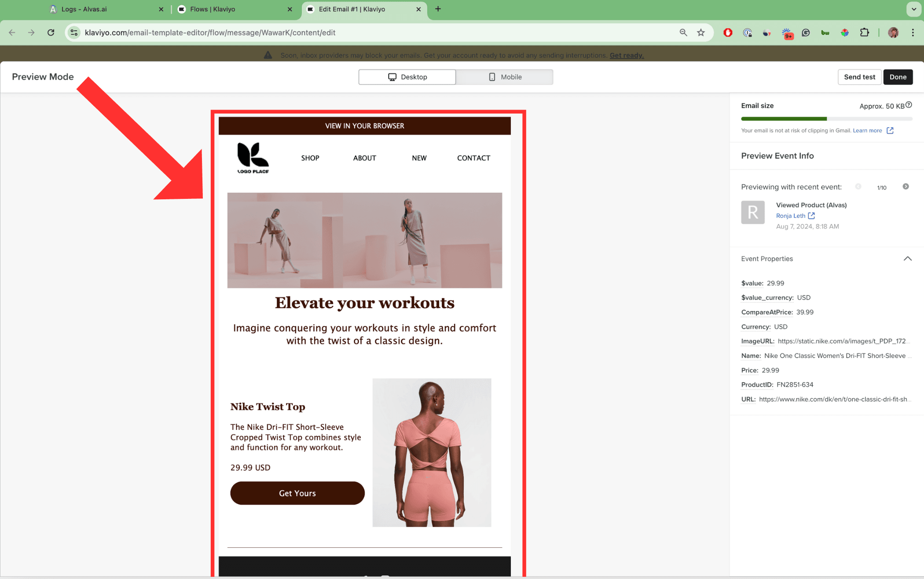Click the ABOUT navigation link in email
The image size is (924, 579).
(x=364, y=158)
